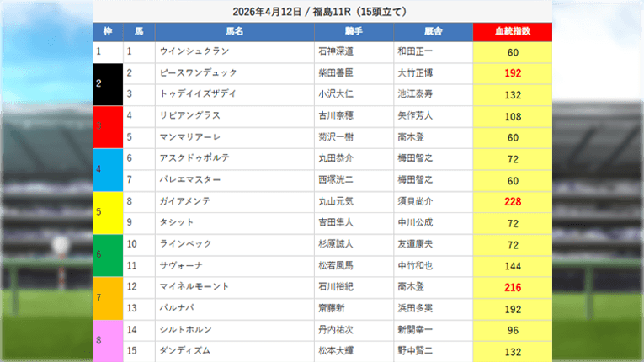Click index value 108 for リビアングラス
This screenshot has width=644, height=362.
tap(513, 117)
